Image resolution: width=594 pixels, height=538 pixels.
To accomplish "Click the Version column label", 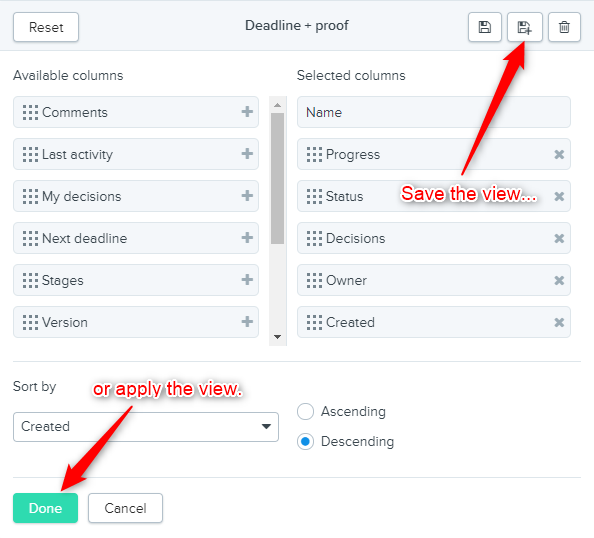I will [x=65, y=322].
